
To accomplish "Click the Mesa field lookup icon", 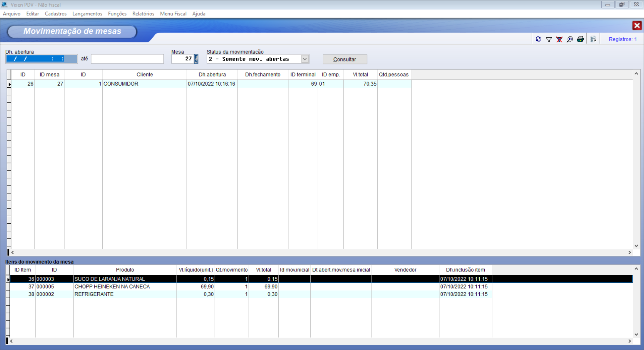I will coord(196,59).
